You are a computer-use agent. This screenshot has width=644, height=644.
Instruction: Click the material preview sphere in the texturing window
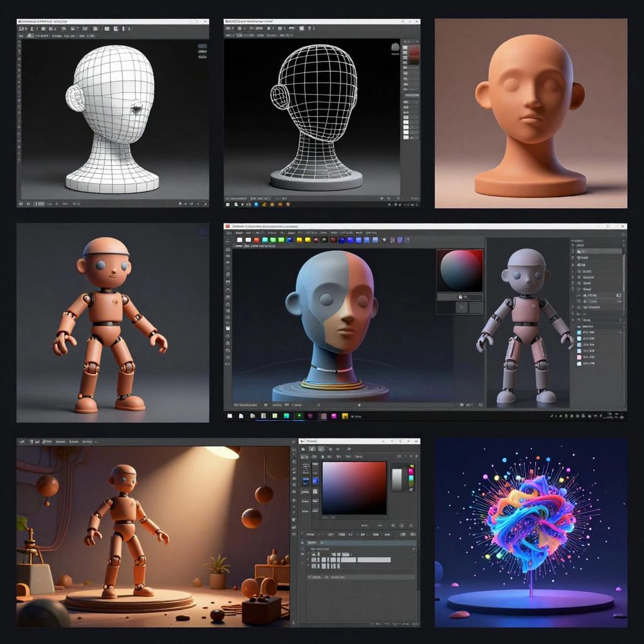460,270
